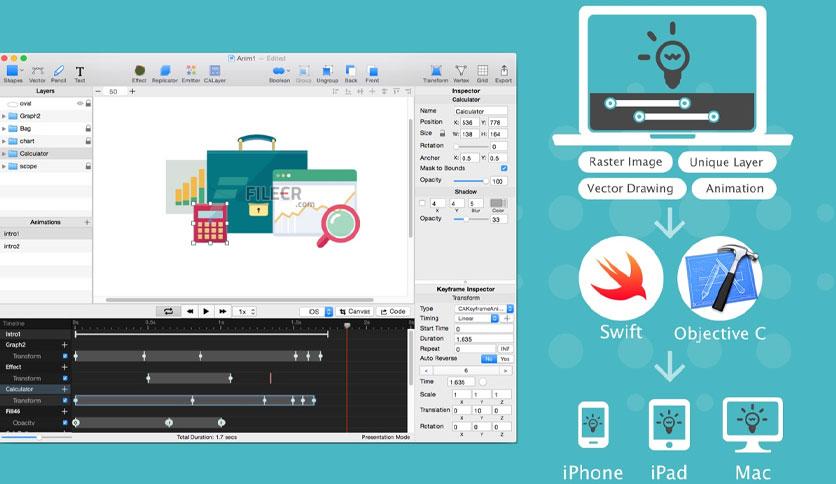Rewind the animation to start
The image size is (836, 484).
click(x=190, y=311)
